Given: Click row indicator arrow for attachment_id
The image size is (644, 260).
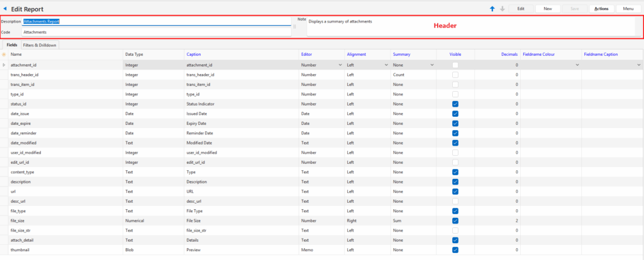Looking at the screenshot, I should (4, 65).
